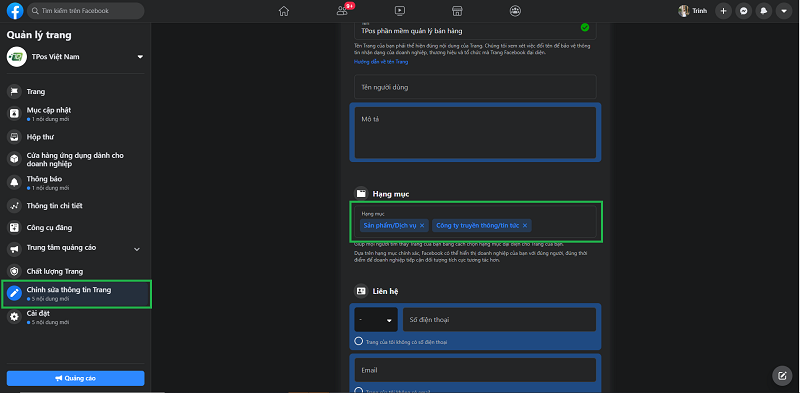The height and width of the screenshot is (393, 800).
Task: Select "Trang của tôi không có số điện thoại" radio
Action: coord(359,341)
